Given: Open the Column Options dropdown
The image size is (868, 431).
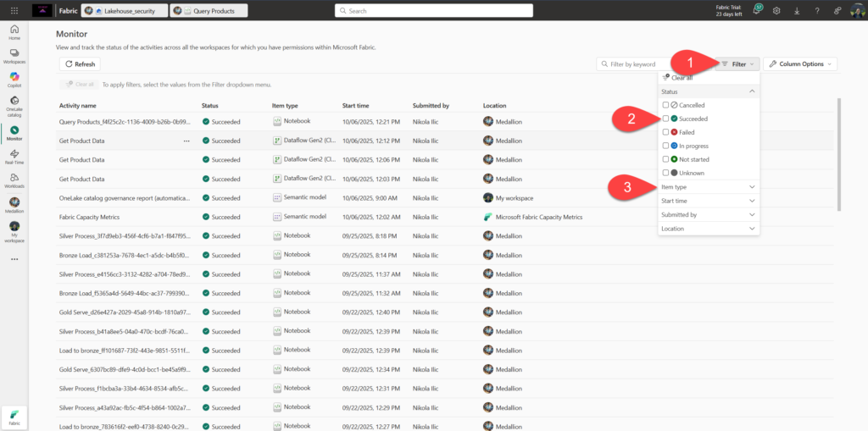Looking at the screenshot, I should point(799,64).
